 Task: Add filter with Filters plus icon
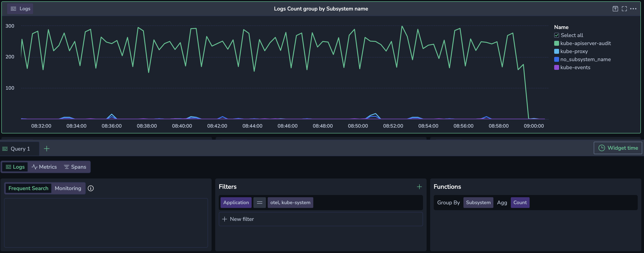coord(419,187)
